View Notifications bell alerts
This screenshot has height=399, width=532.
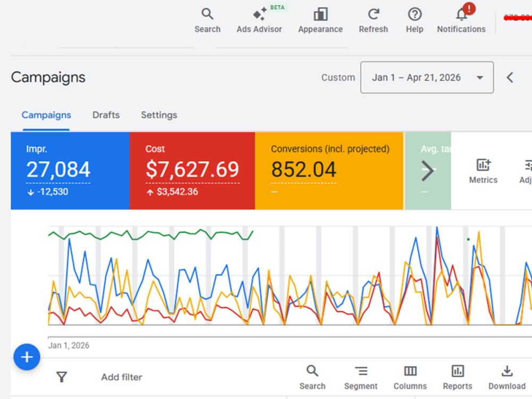pyautogui.click(x=461, y=21)
